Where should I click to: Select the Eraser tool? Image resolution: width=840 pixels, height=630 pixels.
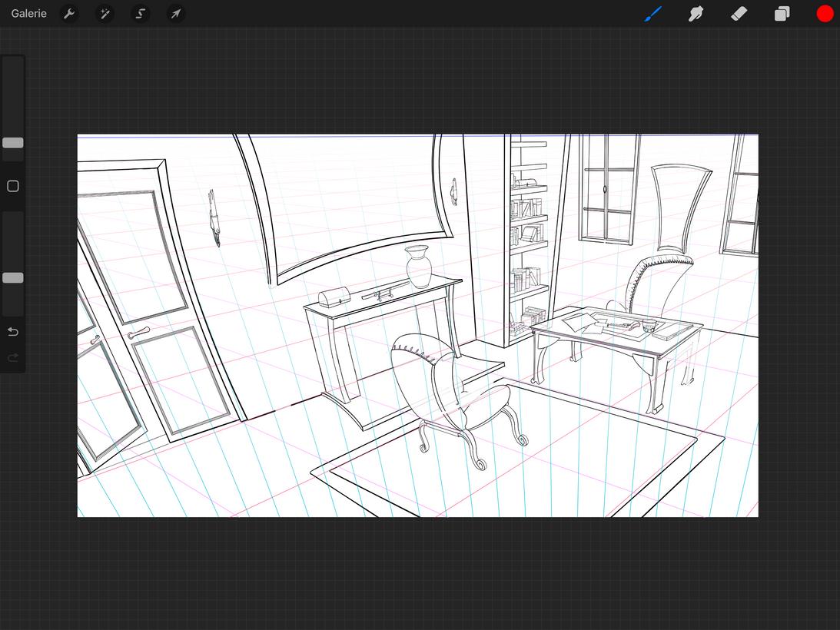click(739, 13)
